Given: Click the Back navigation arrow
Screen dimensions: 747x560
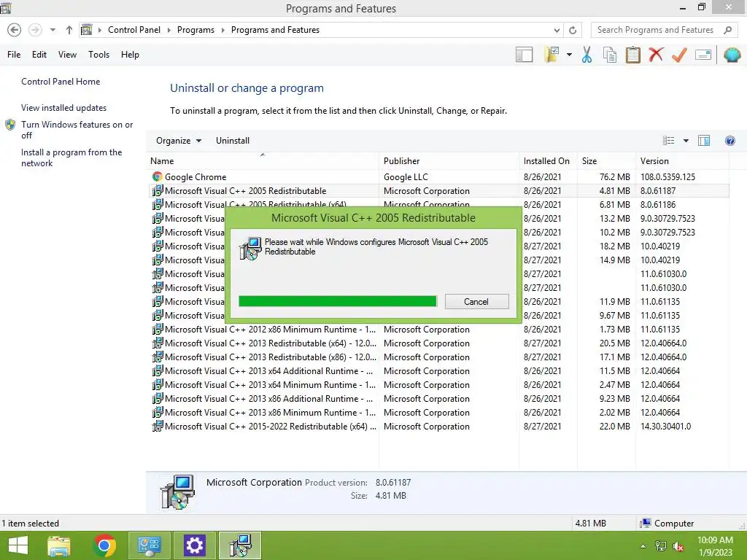Looking at the screenshot, I should point(15,30).
